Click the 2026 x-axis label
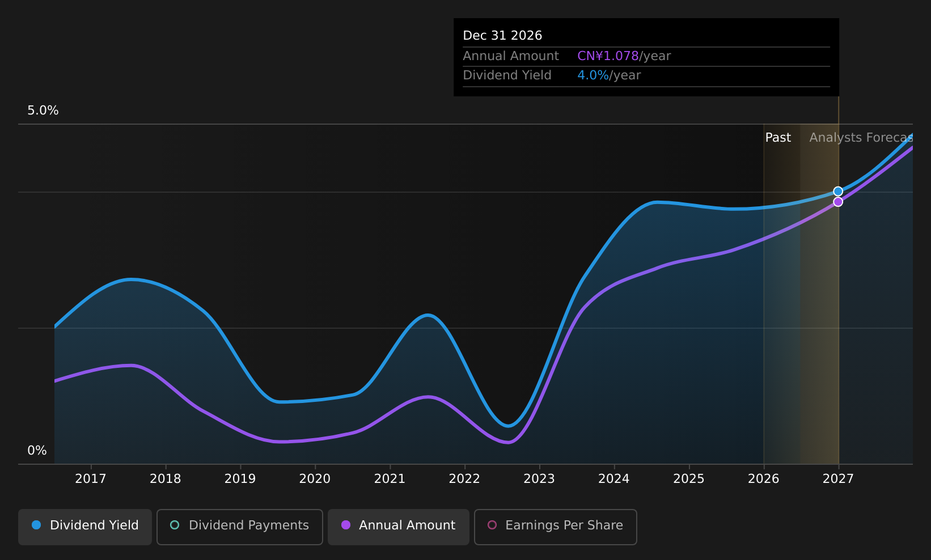 (x=764, y=479)
